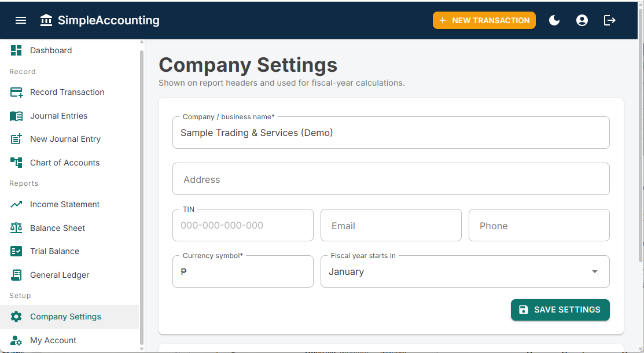The width and height of the screenshot is (644, 353).
Task: Open the Trial Balance report
Action: [x=69, y=251]
